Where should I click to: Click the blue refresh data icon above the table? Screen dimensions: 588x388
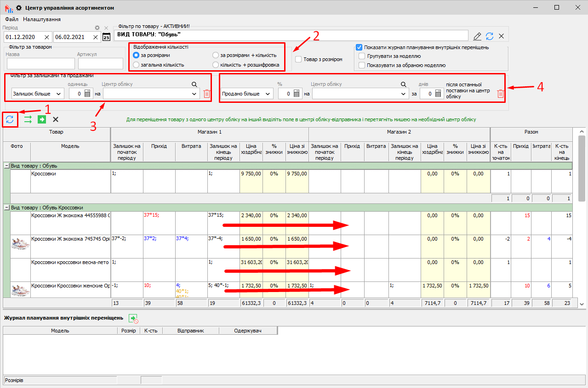tap(10, 119)
